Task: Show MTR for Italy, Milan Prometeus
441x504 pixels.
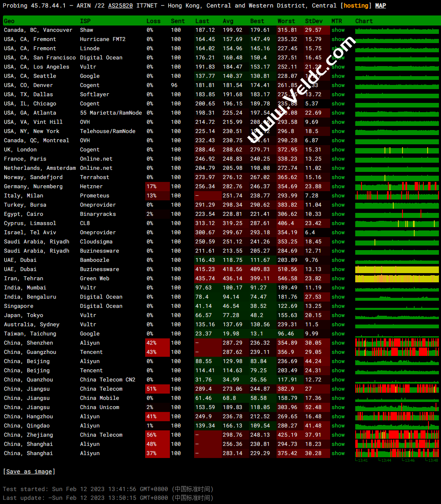Action: click(x=338, y=196)
